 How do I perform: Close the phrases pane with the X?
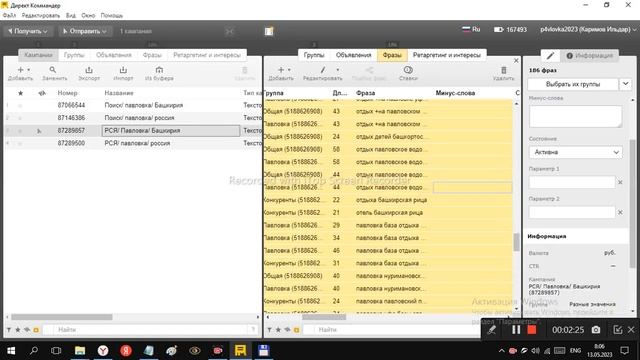[516, 60]
